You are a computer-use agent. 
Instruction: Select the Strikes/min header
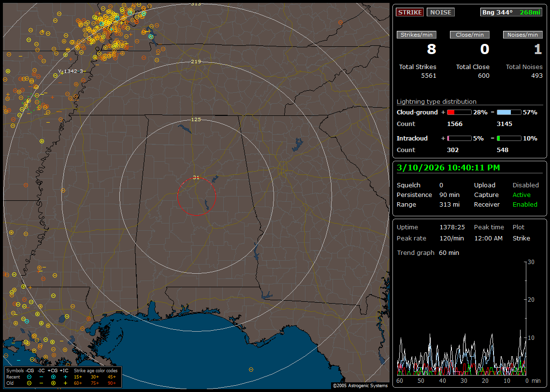pyautogui.click(x=417, y=35)
